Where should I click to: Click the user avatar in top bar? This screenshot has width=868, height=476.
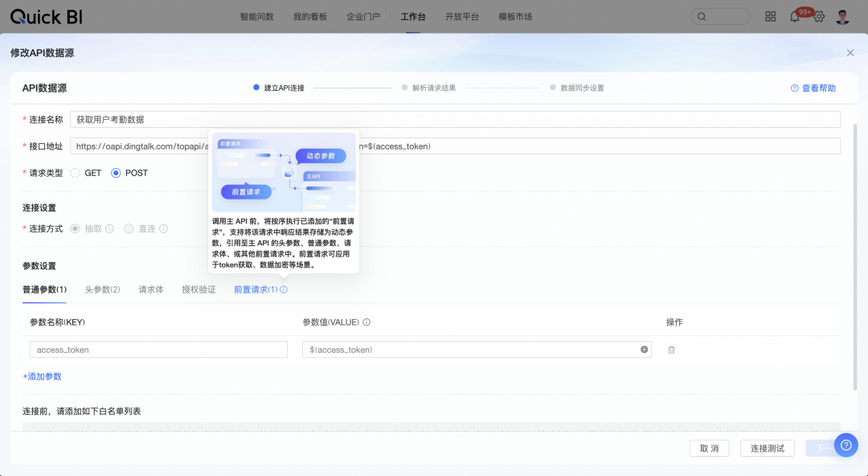(x=842, y=17)
